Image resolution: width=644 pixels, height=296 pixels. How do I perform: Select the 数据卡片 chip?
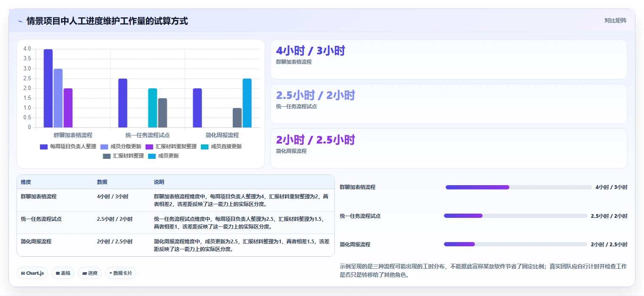(x=121, y=273)
